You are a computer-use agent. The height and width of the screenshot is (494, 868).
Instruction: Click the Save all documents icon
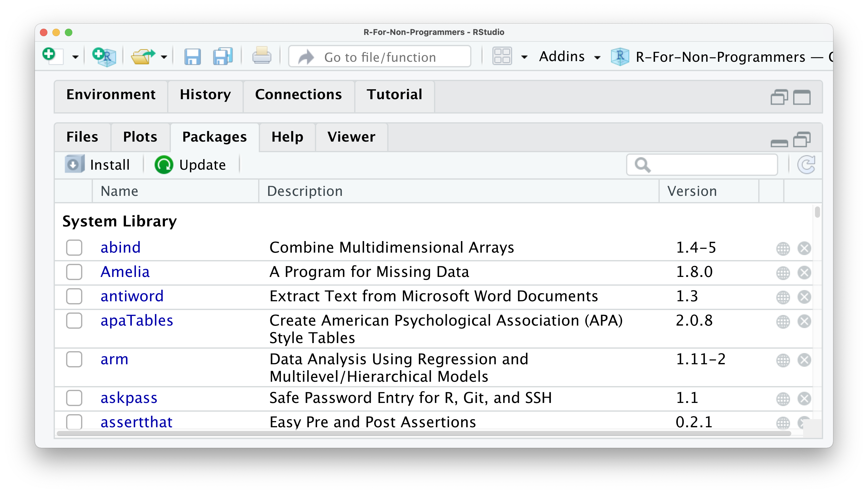coord(223,56)
